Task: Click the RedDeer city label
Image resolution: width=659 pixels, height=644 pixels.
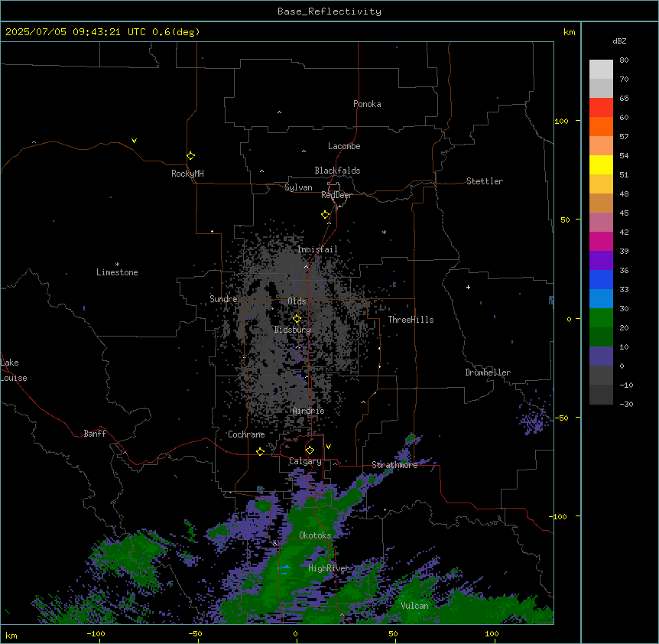Action: pyautogui.click(x=336, y=195)
